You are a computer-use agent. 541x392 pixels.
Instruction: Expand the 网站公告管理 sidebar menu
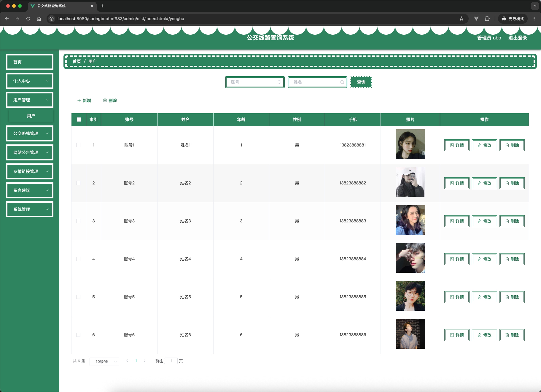pyautogui.click(x=30, y=152)
